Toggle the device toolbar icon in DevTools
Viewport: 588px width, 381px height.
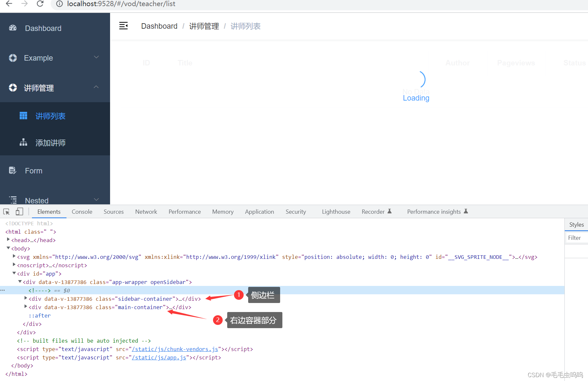pyautogui.click(x=19, y=211)
